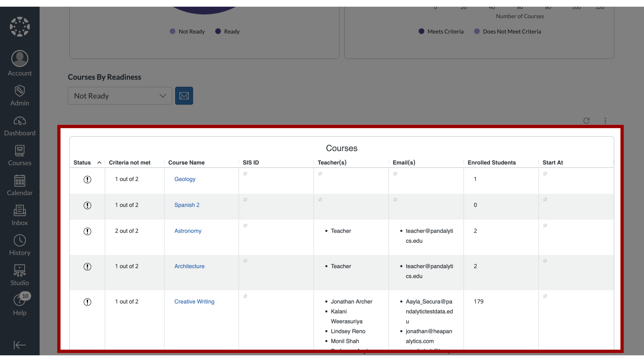The width and height of the screenshot is (644, 362).
Task: Expand the Courses By Readiness dropdown
Action: click(x=120, y=96)
